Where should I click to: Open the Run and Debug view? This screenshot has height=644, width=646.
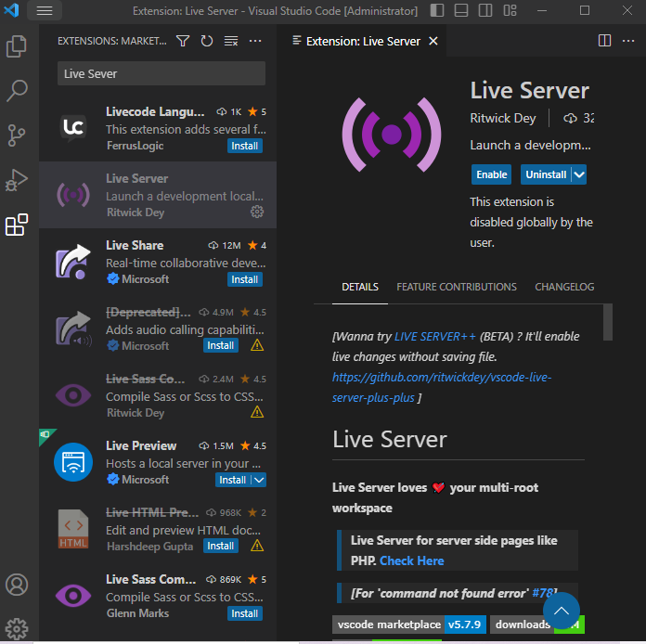tap(17, 180)
